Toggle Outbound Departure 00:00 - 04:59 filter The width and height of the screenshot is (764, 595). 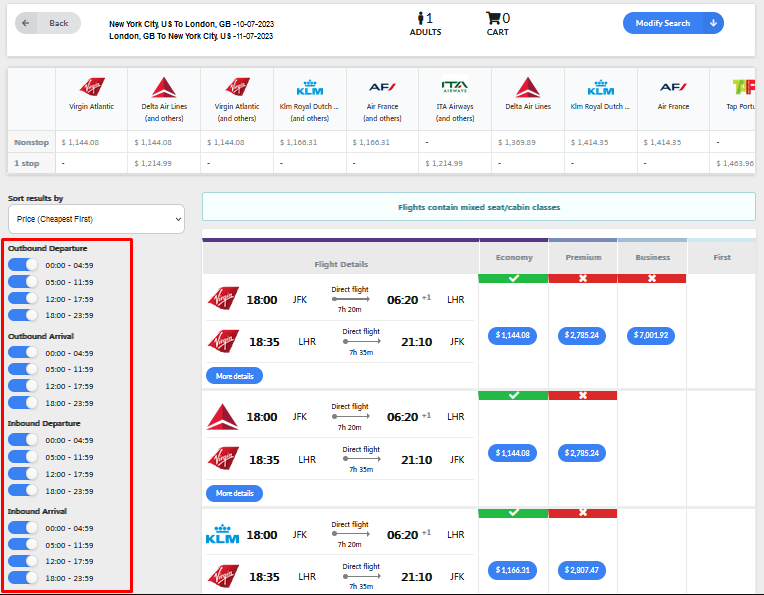tap(23, 265)
